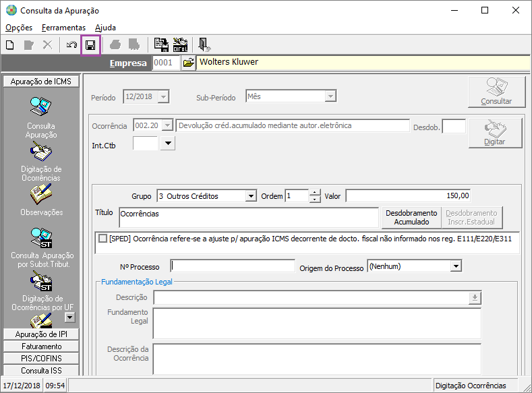The image size is (532, 393).
Task: Open the Origem do Processo dropdown
Action: tap(456, 266)
